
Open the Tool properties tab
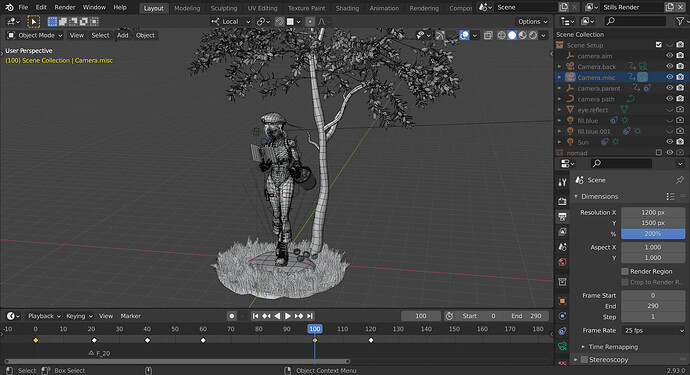(562, 182)
